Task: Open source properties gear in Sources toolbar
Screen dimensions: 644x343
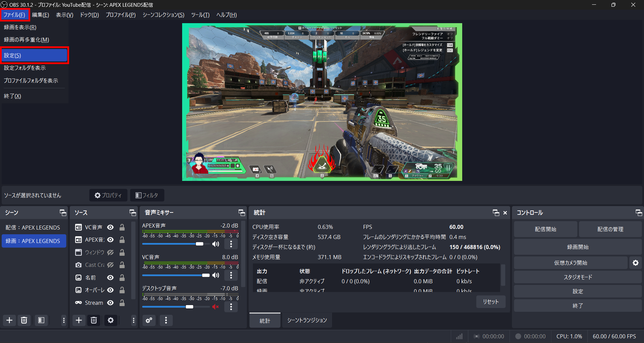Action: [111, 320]
